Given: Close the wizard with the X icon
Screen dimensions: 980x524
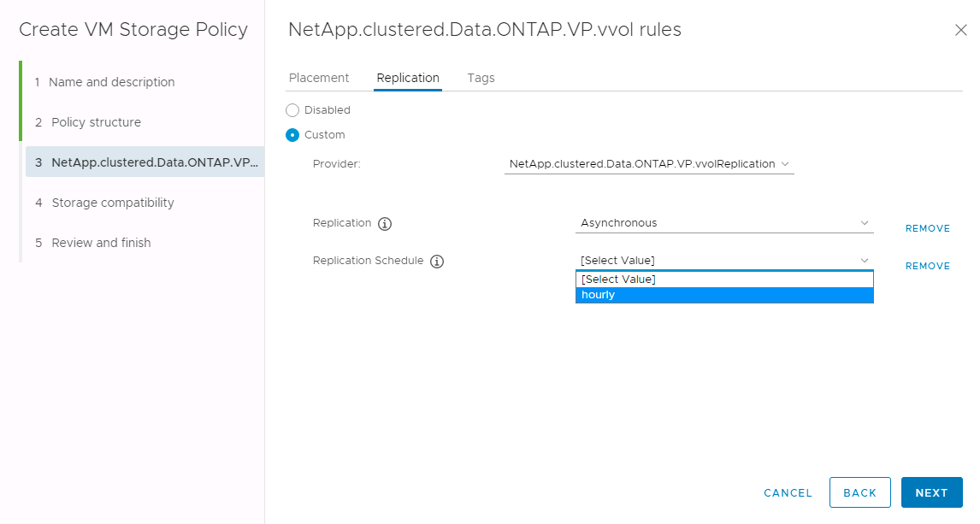Looking at the screenshot, I should coord(960,30).
